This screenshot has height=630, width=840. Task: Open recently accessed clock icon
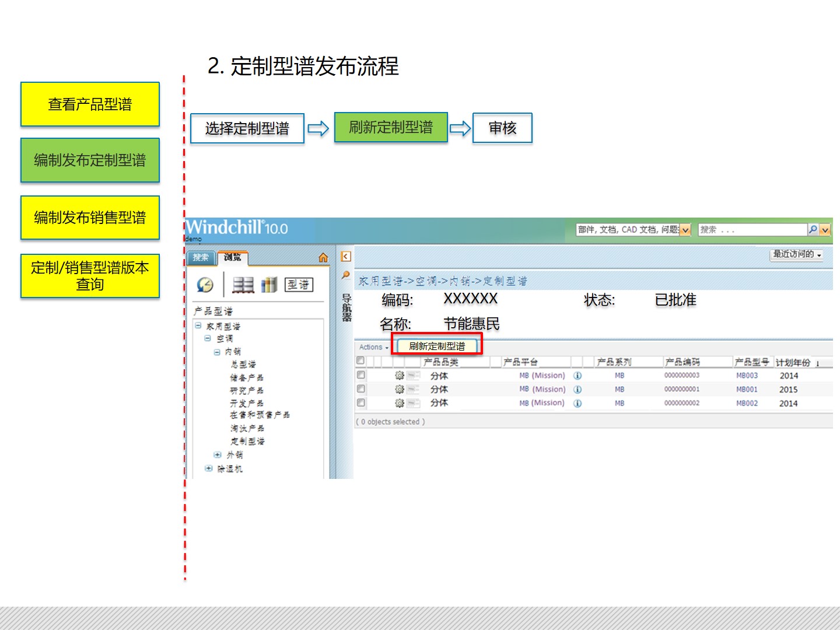pos(205,285)
